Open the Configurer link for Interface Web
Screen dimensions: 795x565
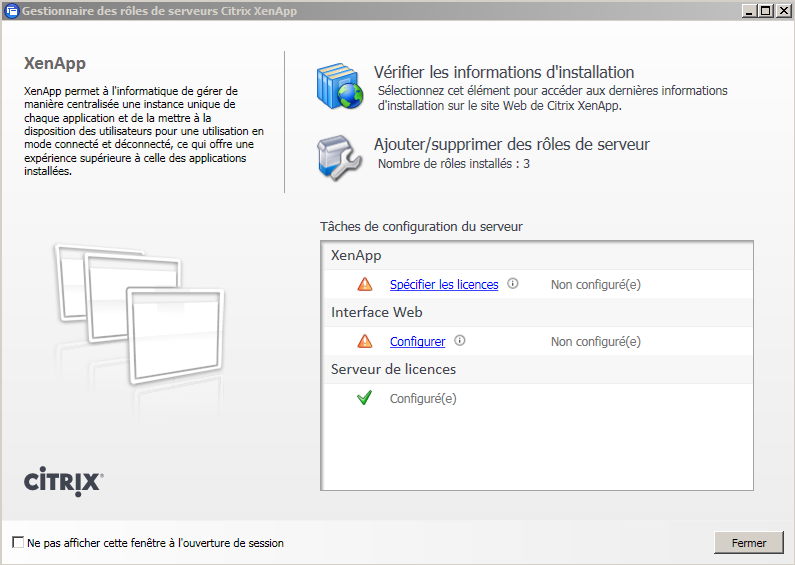(417, 341)
